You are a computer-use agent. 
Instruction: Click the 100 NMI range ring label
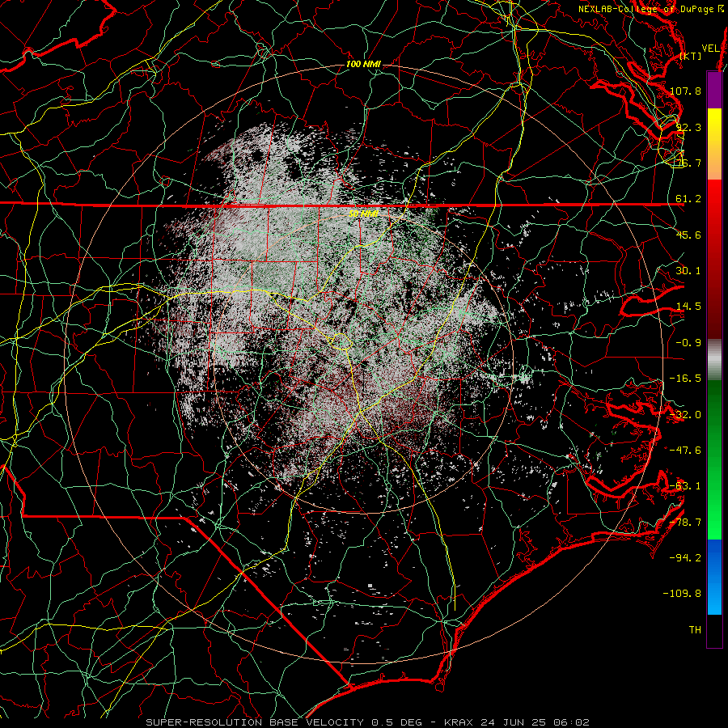point(363,64)
